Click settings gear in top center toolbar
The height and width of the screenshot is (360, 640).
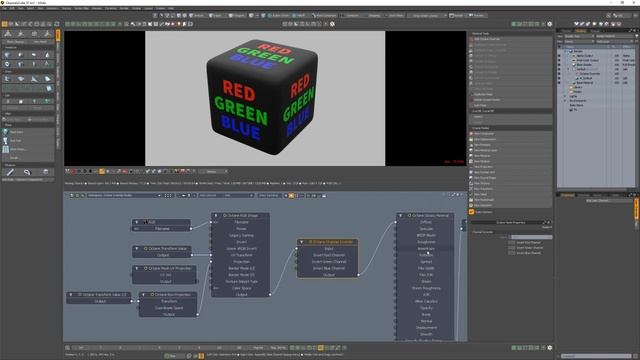[332, 24]
